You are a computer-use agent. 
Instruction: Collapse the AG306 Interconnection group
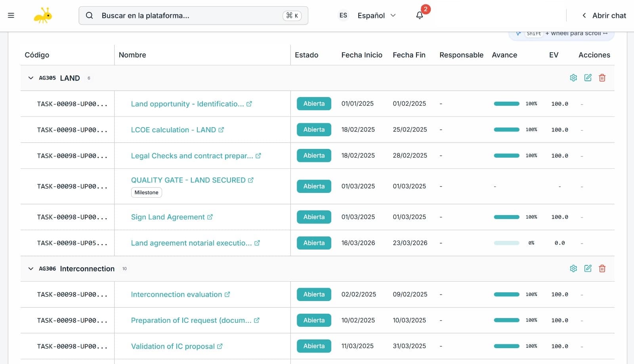31,269
